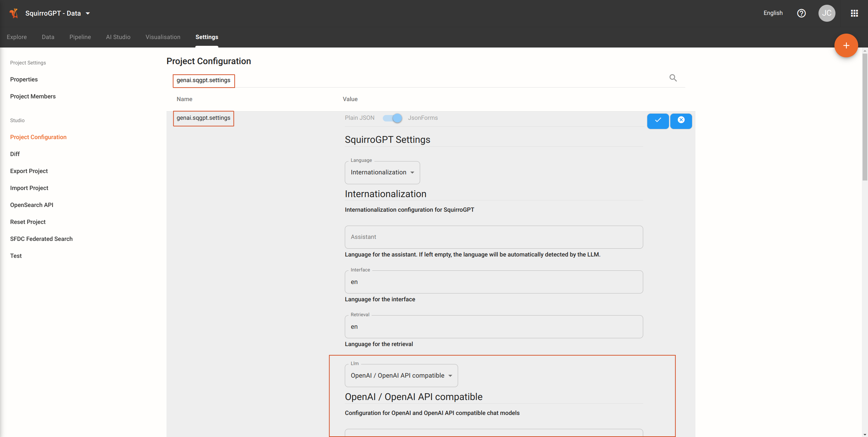Click the orange plus add button

pyautogui.click(x=846, y=45)
